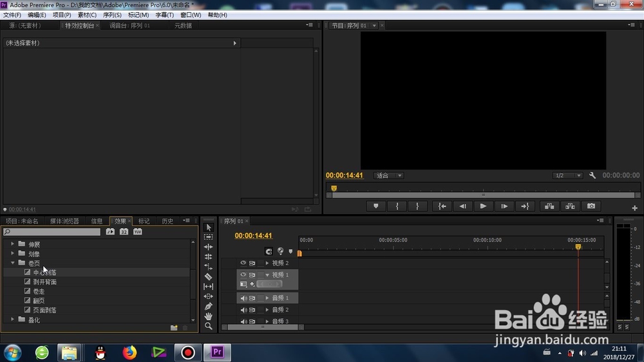This screenshot has width=644, height=362.
Task: Click the Extract button
Action: tap(570, 206)
